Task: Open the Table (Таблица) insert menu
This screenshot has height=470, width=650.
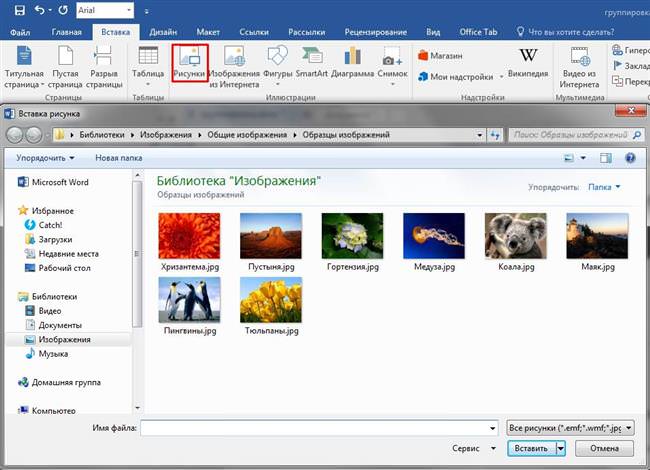Action: pos(148,68)
